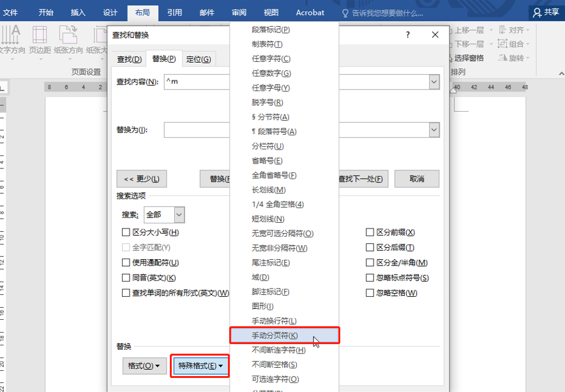Open the 页边距 margins icon
The width and height of the screenshot is (565, 392).
(x=40, y=34)
